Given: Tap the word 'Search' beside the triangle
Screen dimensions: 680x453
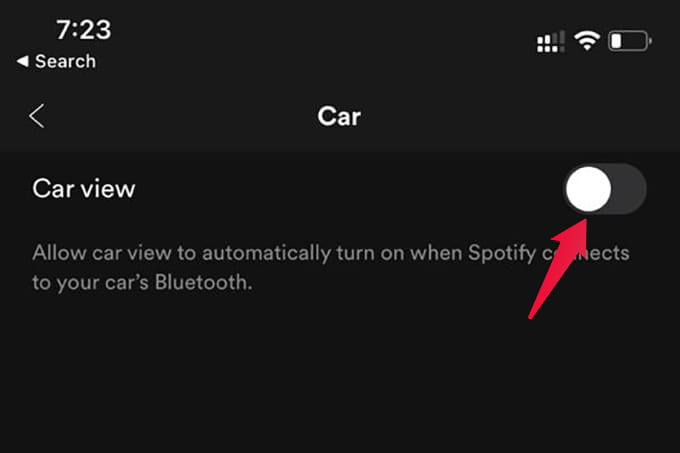Looking at the screenshot, I should (65, 61).
